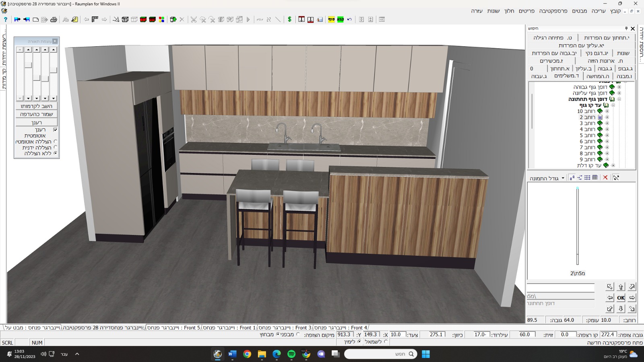Expand the דופן גוף גבוהה tree node
Viewport: 644px width, 362px height.
pyautogui.click(x=619, y=87)
